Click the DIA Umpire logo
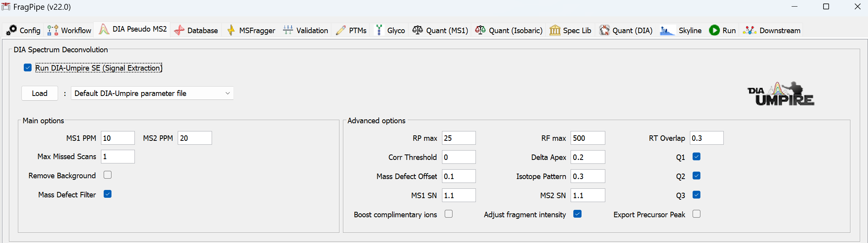Viewport: 868px width, 243px height. (x=781, y=94)
